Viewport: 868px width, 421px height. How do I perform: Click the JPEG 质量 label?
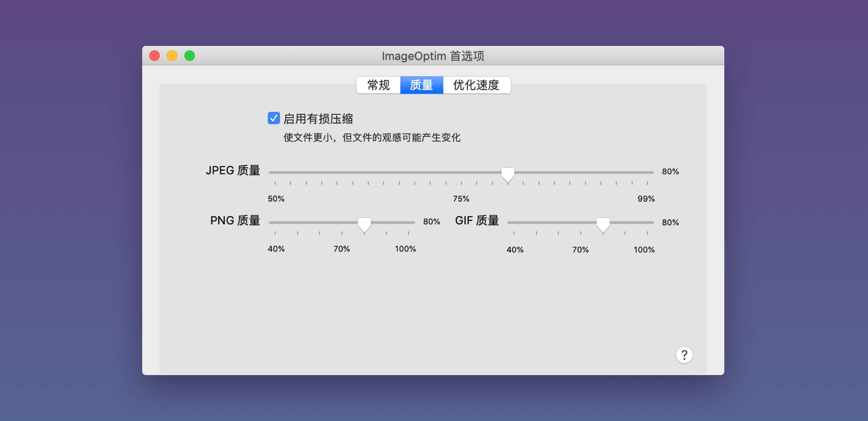point(233,170)
